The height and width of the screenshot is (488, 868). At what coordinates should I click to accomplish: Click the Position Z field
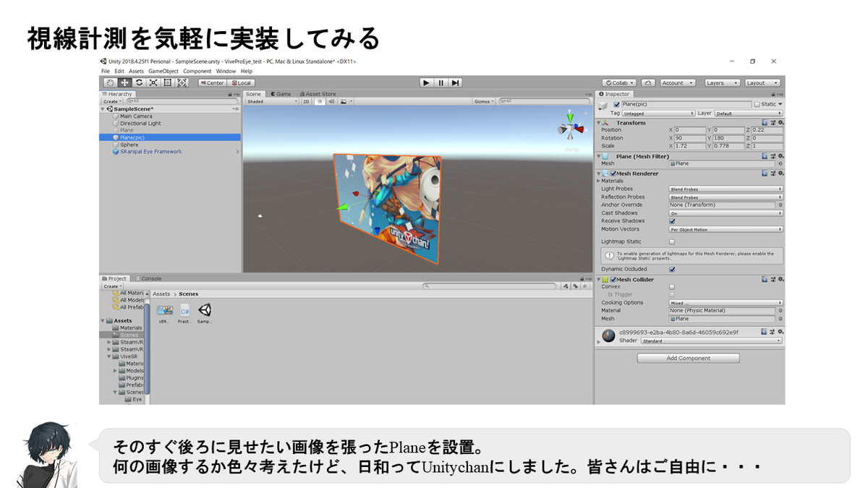click(767, 130)
